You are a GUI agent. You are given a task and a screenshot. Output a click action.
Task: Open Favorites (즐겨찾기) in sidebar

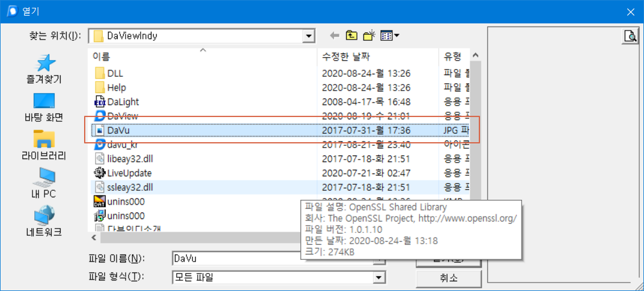click(43, 68)
